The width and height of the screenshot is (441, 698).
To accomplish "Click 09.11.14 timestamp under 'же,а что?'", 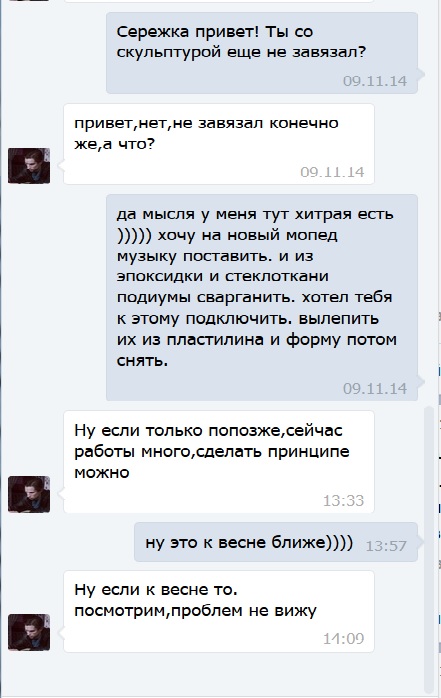I will (332, 172).
